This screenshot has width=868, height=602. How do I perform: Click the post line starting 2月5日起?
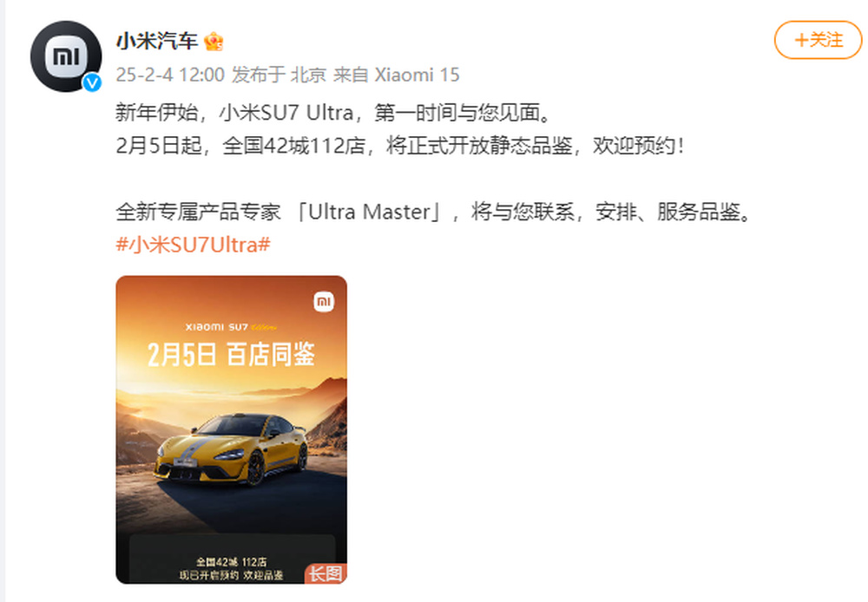399,146
